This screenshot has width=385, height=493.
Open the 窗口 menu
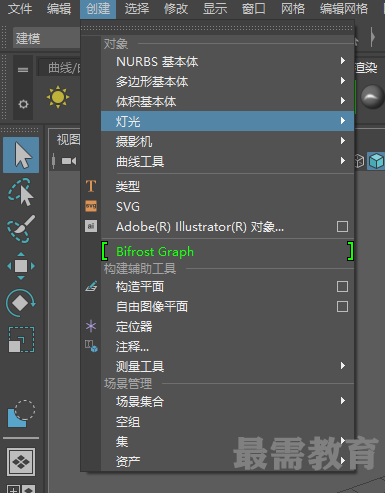coord(254,9)
